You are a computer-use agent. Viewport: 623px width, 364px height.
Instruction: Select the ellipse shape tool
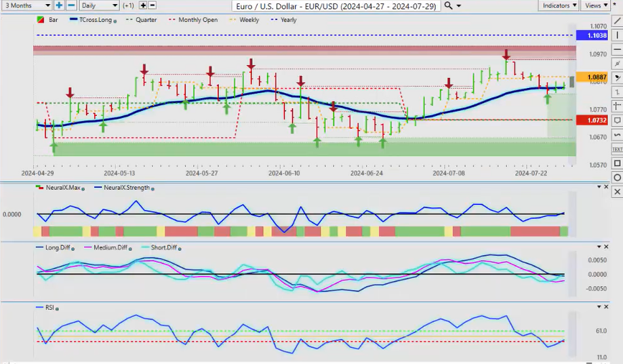[x=617, y=178]
